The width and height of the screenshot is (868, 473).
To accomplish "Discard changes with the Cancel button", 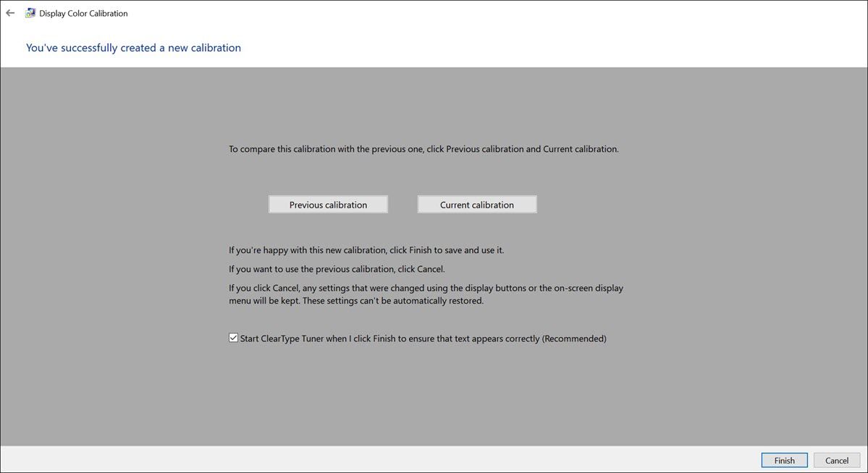I will coord(837,460).
